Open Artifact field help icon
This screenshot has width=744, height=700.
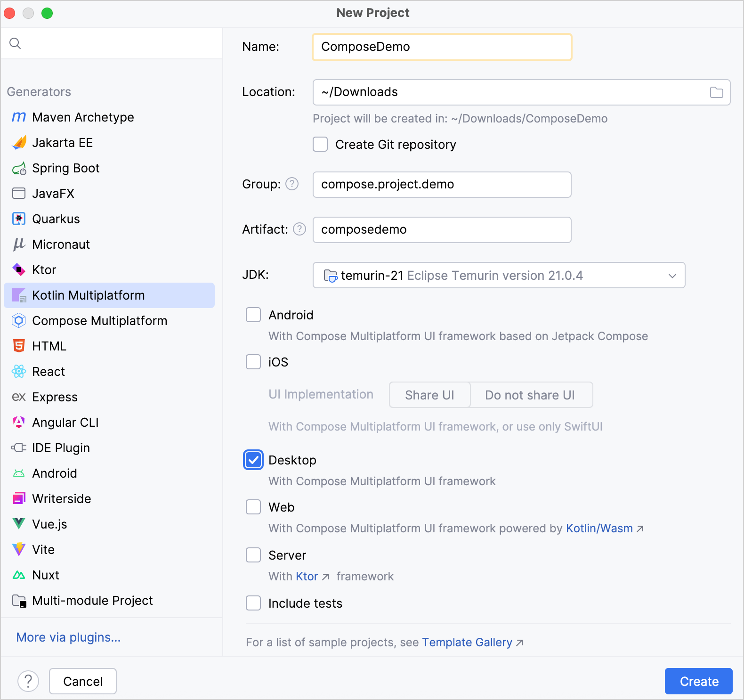coord(299,229)
